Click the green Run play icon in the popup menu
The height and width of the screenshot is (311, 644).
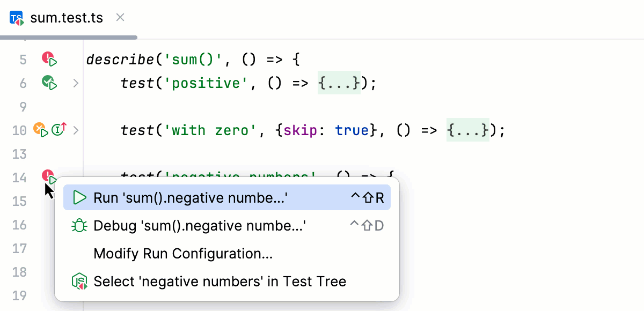[x=79, y=197]
